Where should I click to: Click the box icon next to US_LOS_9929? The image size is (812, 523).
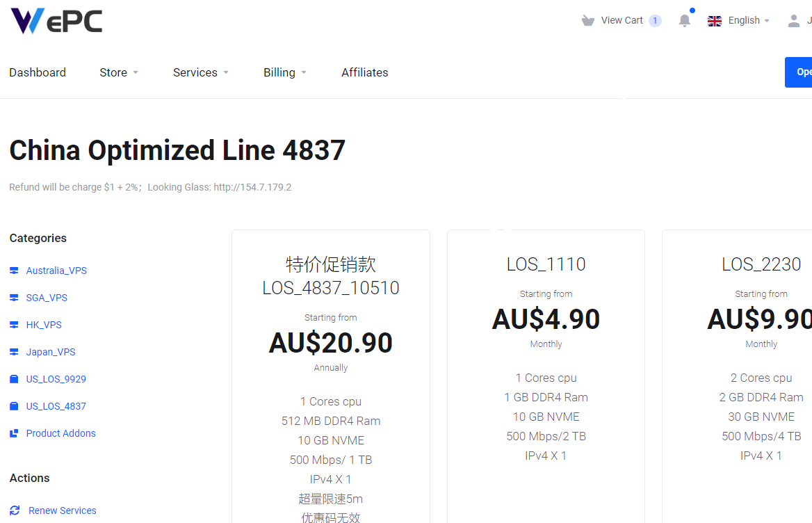(x=13, y=378)
